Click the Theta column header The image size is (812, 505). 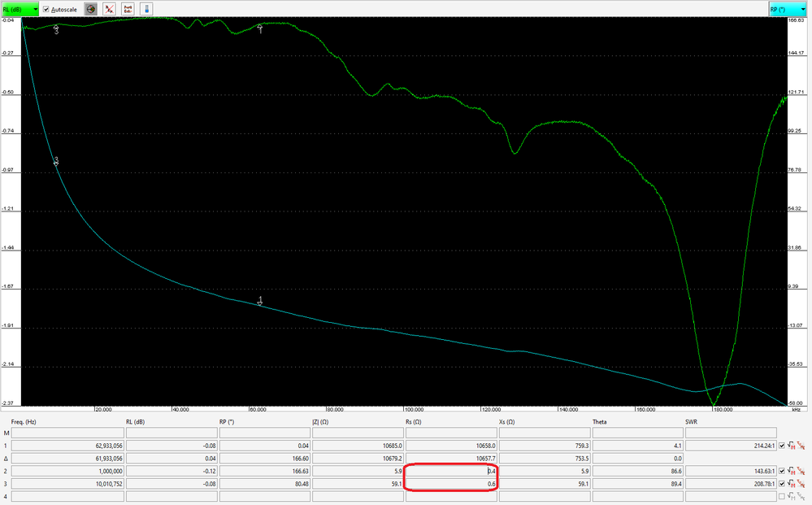tap(600, 422)
